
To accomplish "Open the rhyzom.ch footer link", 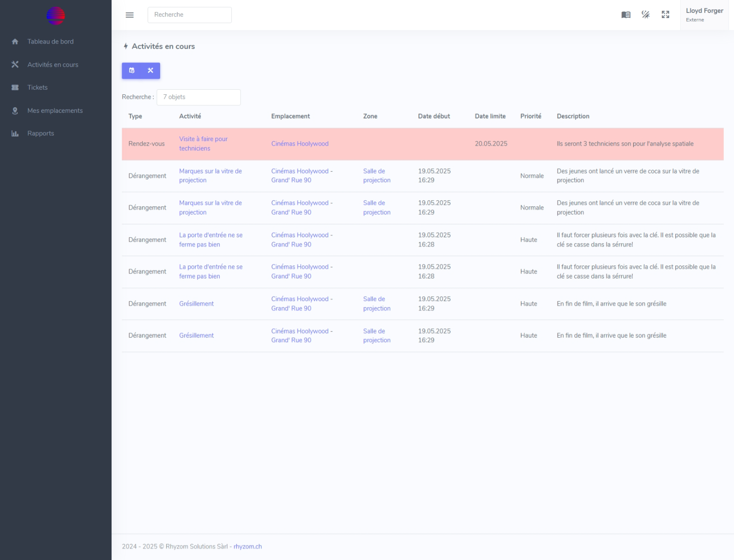I will pyautogui.click(x=248, y=547).
